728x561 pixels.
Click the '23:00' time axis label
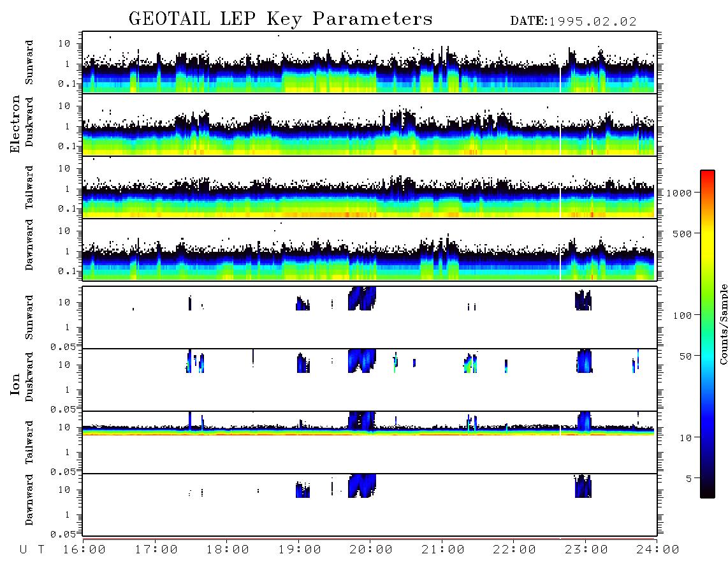coord(586,550)
